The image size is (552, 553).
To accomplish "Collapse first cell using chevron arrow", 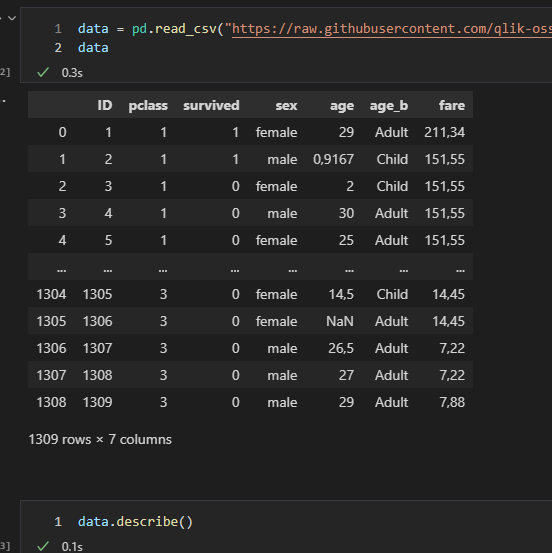I will pos(12,18).
